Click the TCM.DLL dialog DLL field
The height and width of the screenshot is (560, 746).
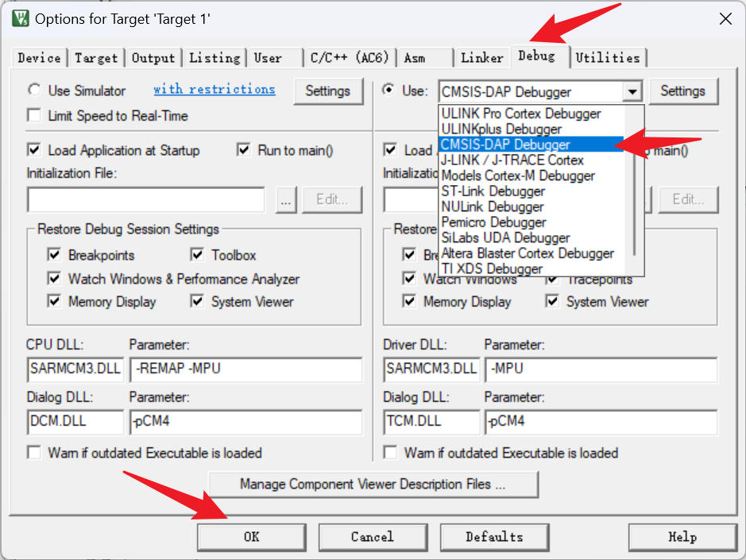click(x=431, y=422)
